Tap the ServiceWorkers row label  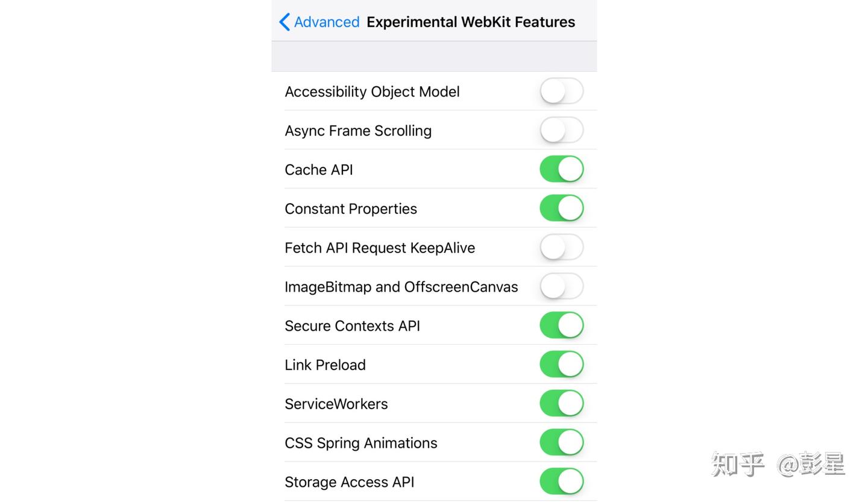336,404
